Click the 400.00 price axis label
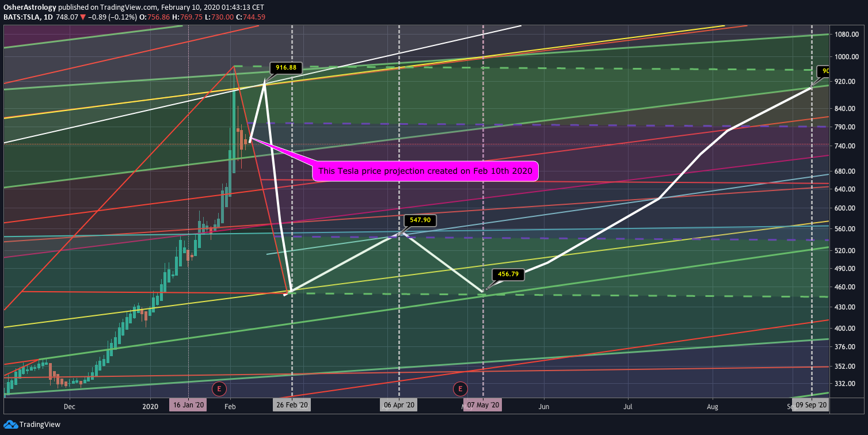The width and height of the screenshot is (868, 435). tap(846, 329)
